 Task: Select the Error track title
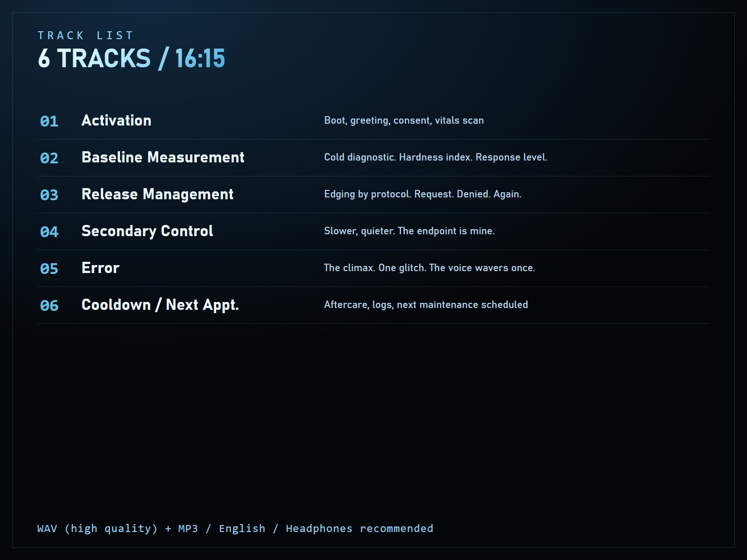click(x=100, y=268)
